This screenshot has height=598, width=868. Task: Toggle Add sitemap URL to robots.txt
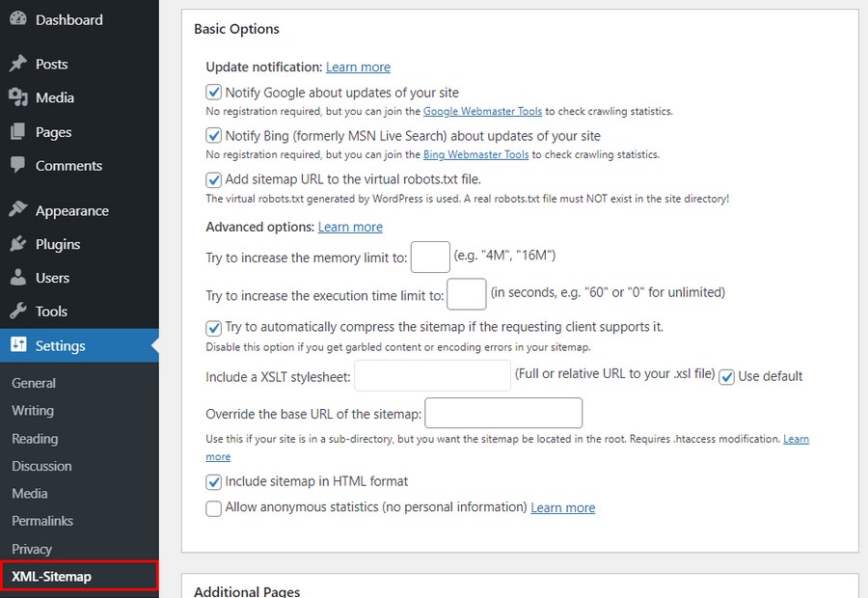point(214,179)
